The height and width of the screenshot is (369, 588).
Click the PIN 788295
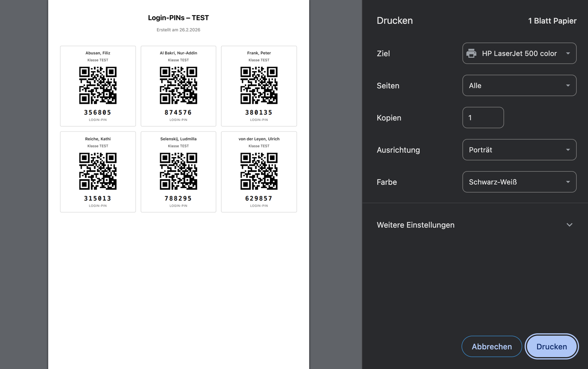(178, 198)
